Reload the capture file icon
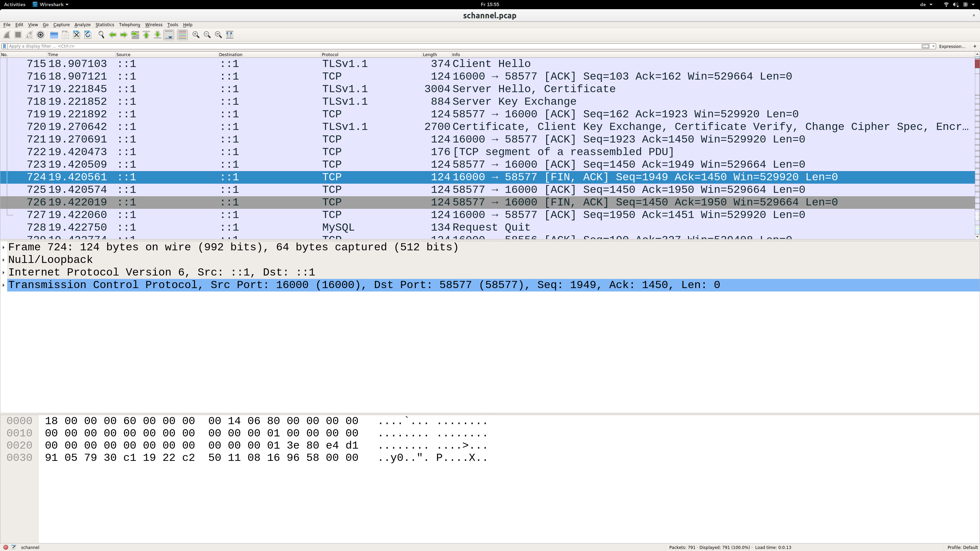The image size is (980, 551). tap(88, 35)
